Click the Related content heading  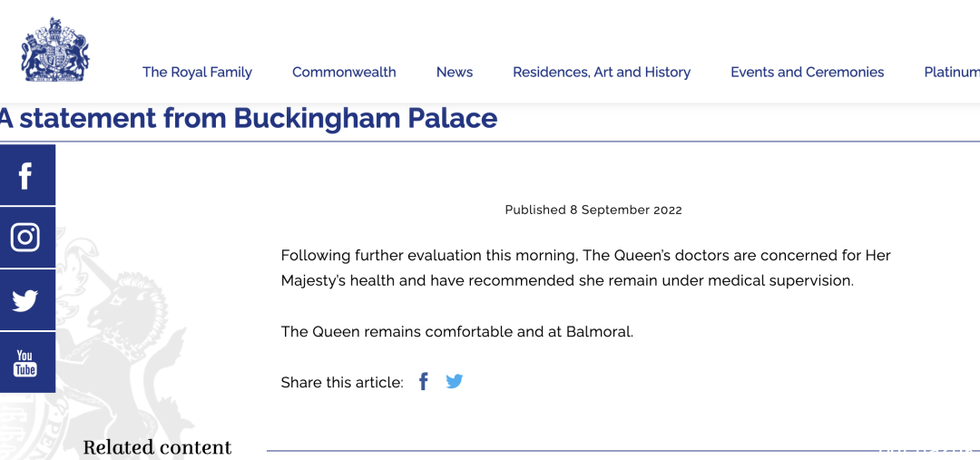(x=157, y=447)
